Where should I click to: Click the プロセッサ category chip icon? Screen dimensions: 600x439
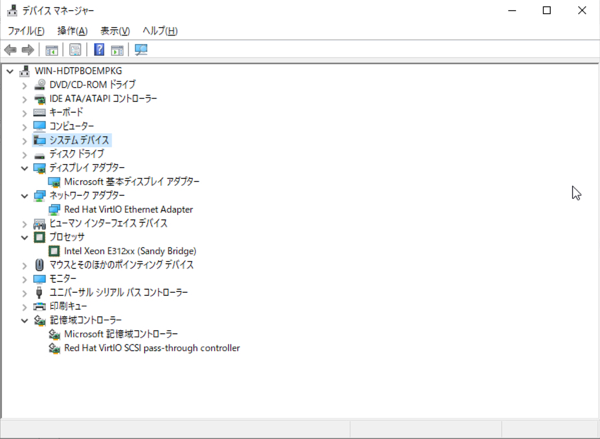point(39,237)
